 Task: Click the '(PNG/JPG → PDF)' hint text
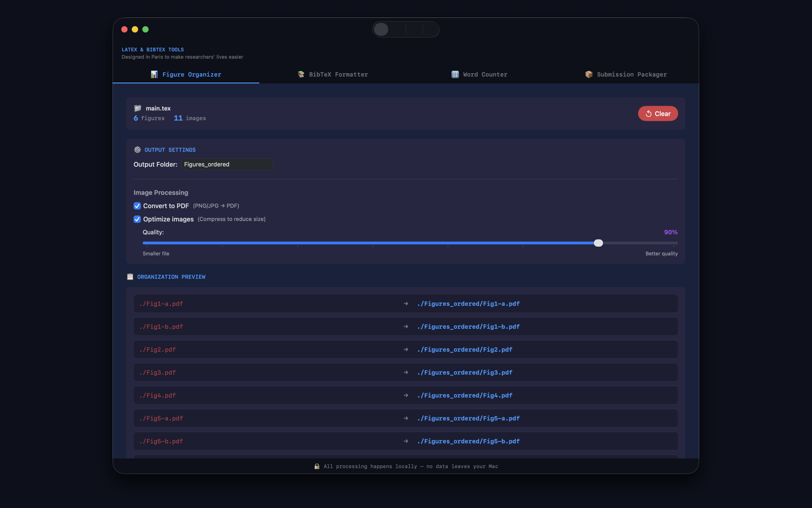(x=216, y=206)
